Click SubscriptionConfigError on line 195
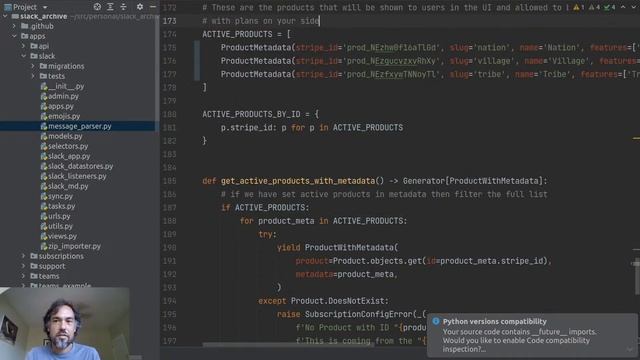 359,314
